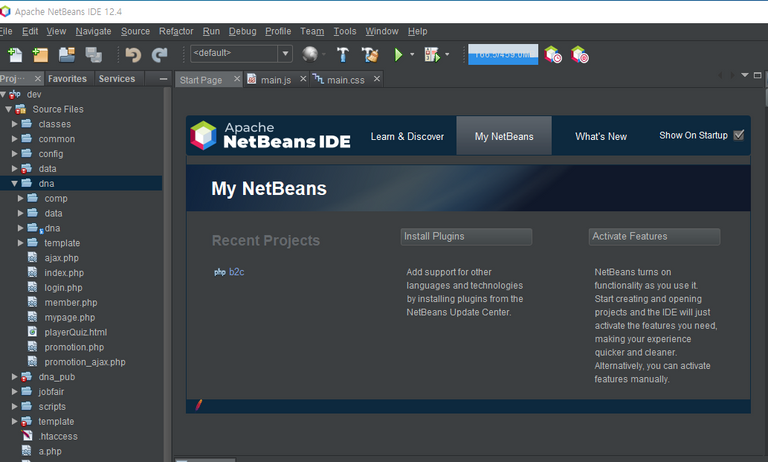This screenshot has width=768, height=462.
Task: Open the Learn & Discover tab
Action: (407, 136)
